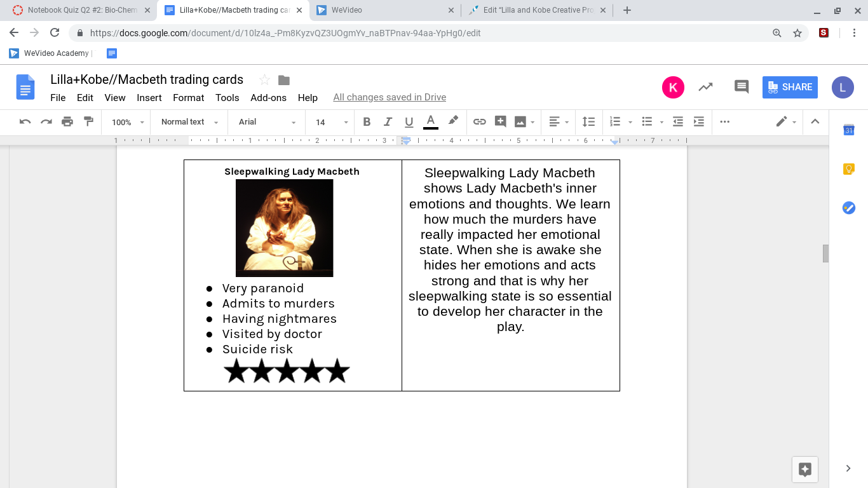Open the Insert menu

[149, 97]
